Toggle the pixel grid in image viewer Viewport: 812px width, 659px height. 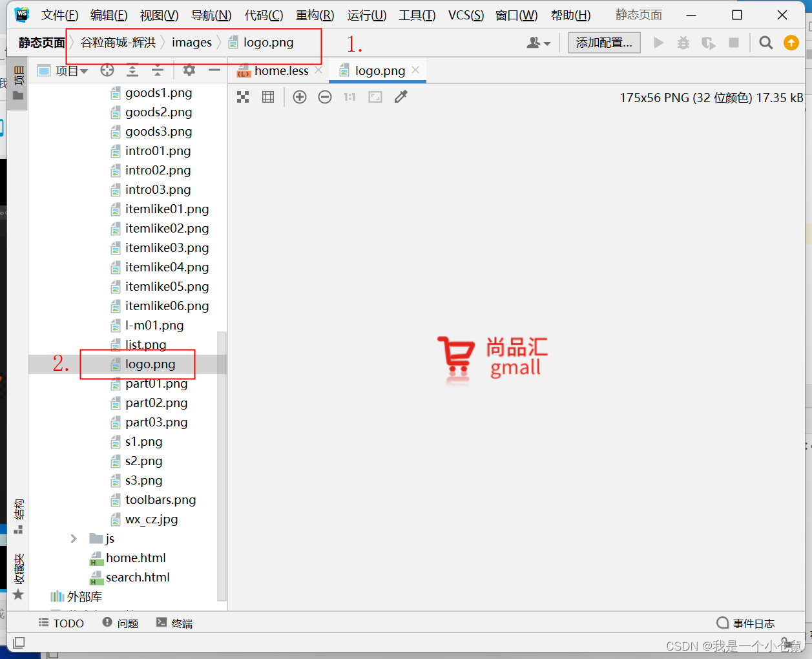(x=267, y=96)
